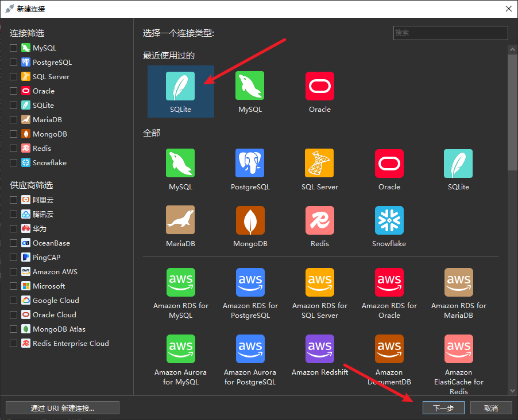Toggle Redis Enterprise Cloud vendor filter

click(14, 343)
